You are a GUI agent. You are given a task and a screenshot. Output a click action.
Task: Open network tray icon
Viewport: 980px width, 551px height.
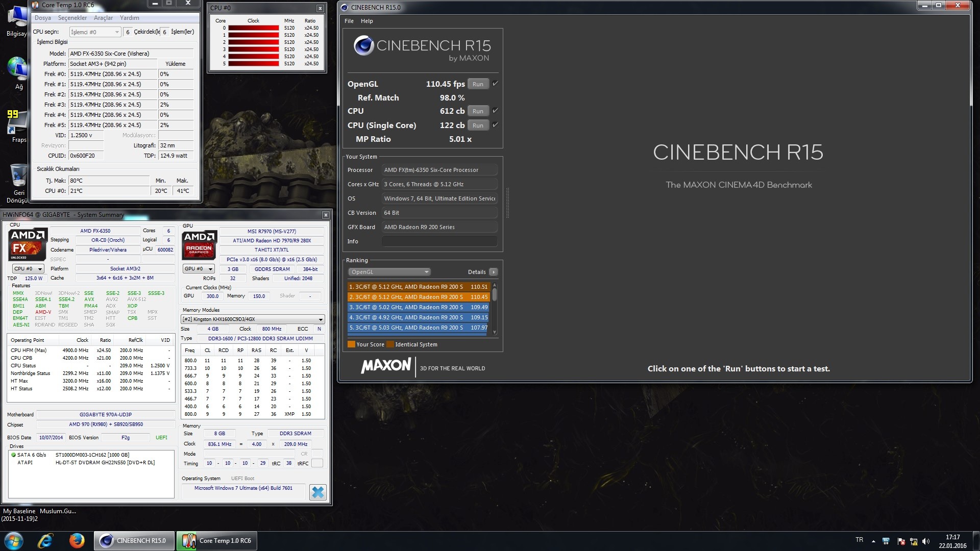tap(913, 541)
